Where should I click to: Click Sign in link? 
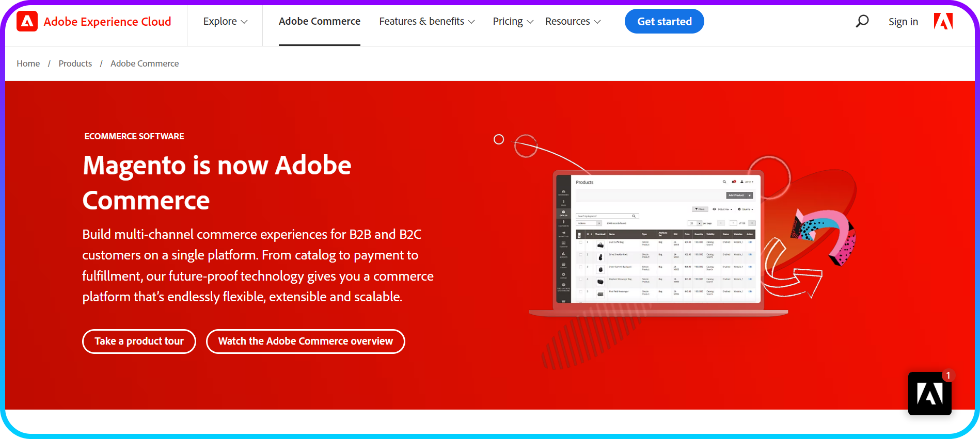click(903, 22)
